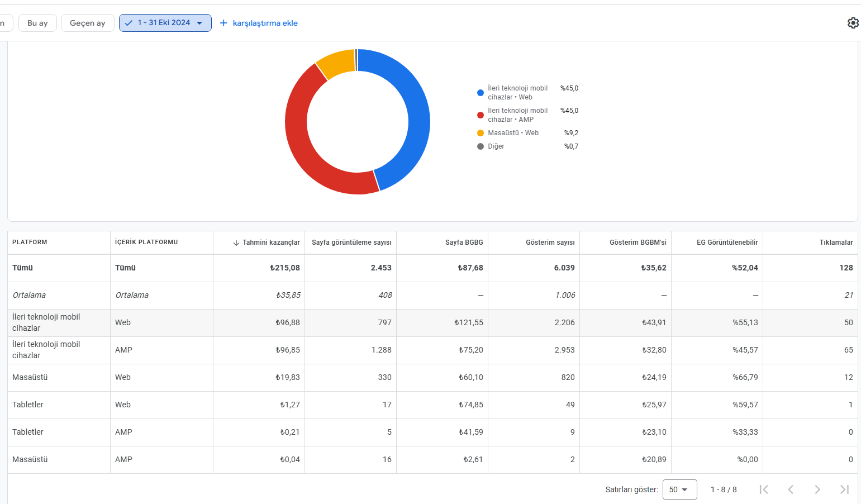This screenshot has width=861, height=504.
Task: Click karşılaştırma ekle link
Action: click(265, 23)
